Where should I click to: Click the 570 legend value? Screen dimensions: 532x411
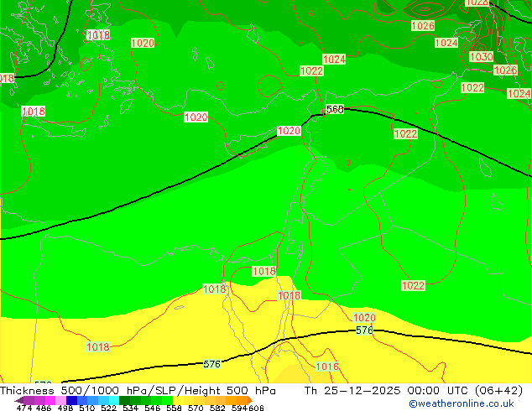[196, 408]
